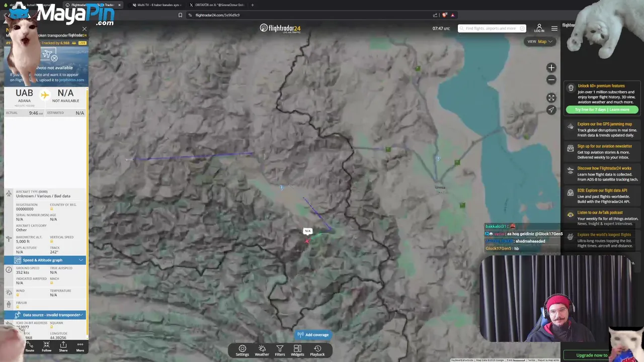644x362 pixels.
Task: Expand the Data source section
Action: (x=45, y=315)
